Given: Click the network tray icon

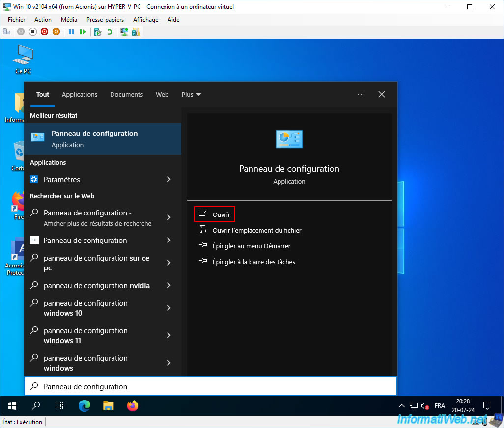Looking at the screenshot, I should (413, 406).
